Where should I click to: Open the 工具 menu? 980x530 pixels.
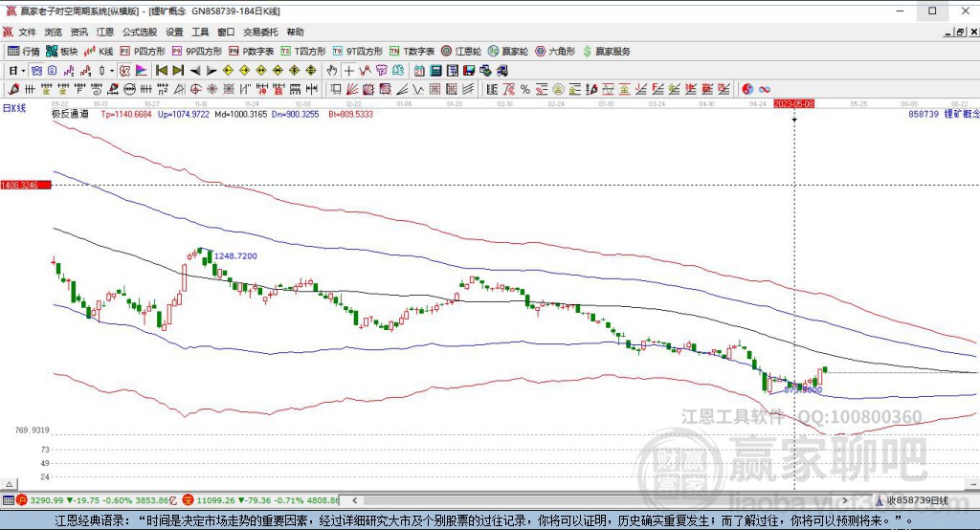point(200,32)
